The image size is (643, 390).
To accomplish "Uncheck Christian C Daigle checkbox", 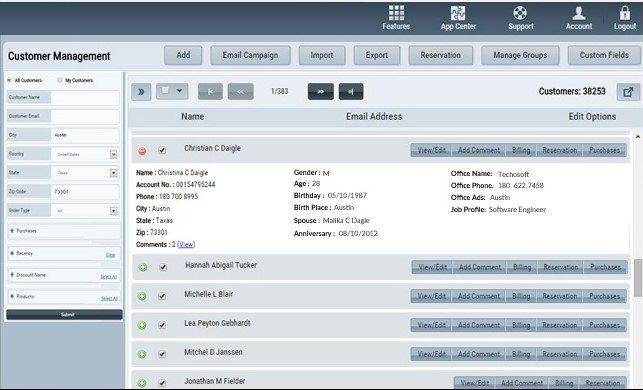I will (162, 151).
